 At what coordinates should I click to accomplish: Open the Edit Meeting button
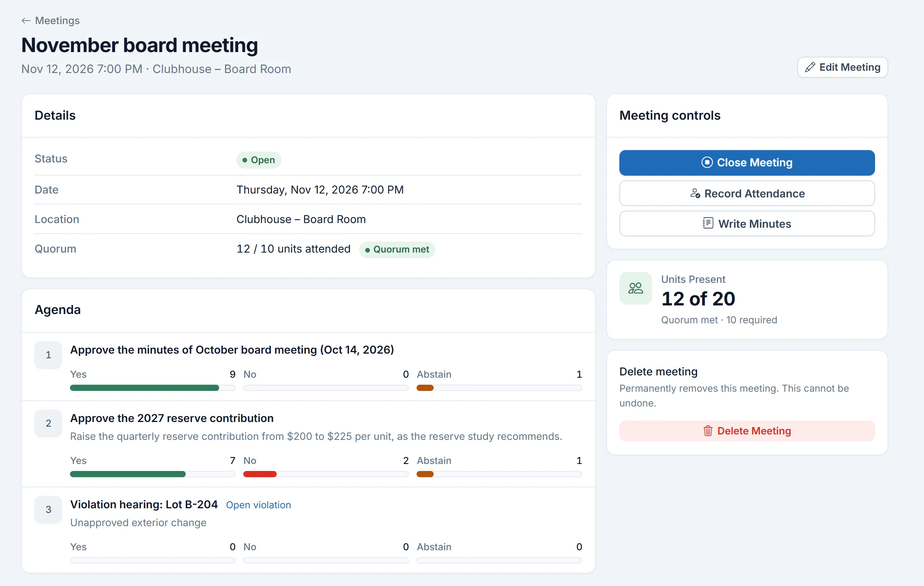point(842,67)
